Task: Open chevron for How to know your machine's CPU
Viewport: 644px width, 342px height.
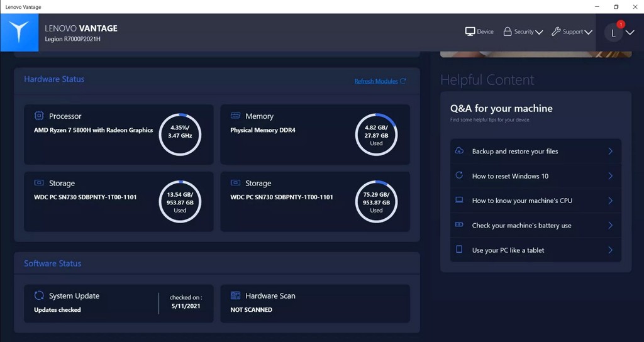Action: tap(610, 201)
